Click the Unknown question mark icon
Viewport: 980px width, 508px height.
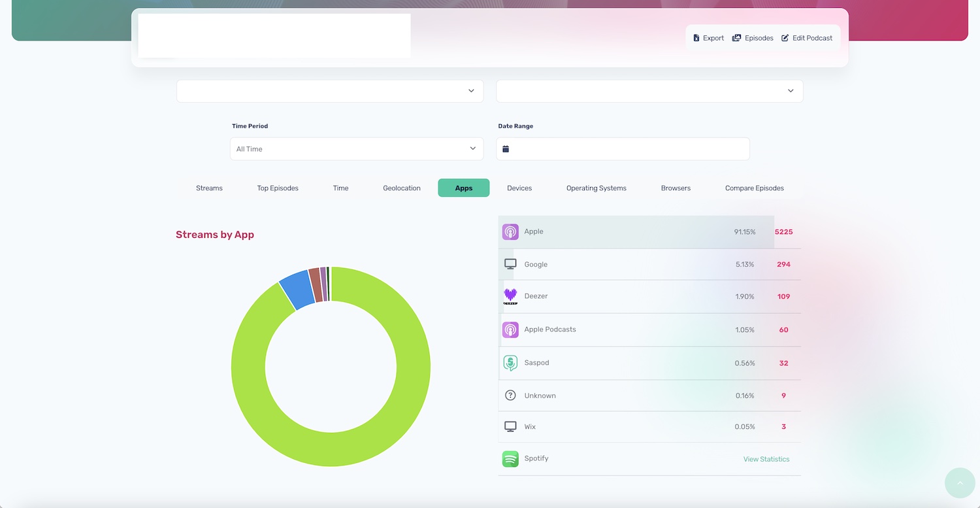510,396
